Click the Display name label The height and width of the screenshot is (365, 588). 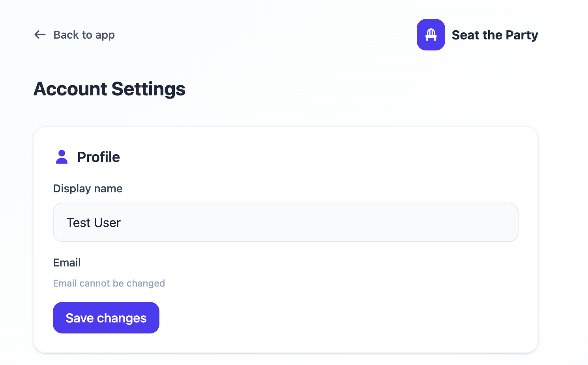(88, 188)
